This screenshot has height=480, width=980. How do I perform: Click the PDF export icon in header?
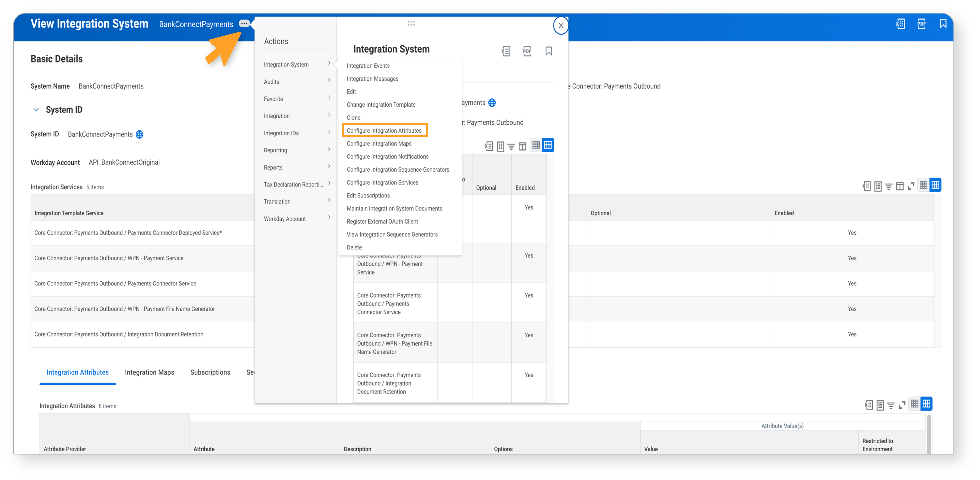[x=921, y=24]
